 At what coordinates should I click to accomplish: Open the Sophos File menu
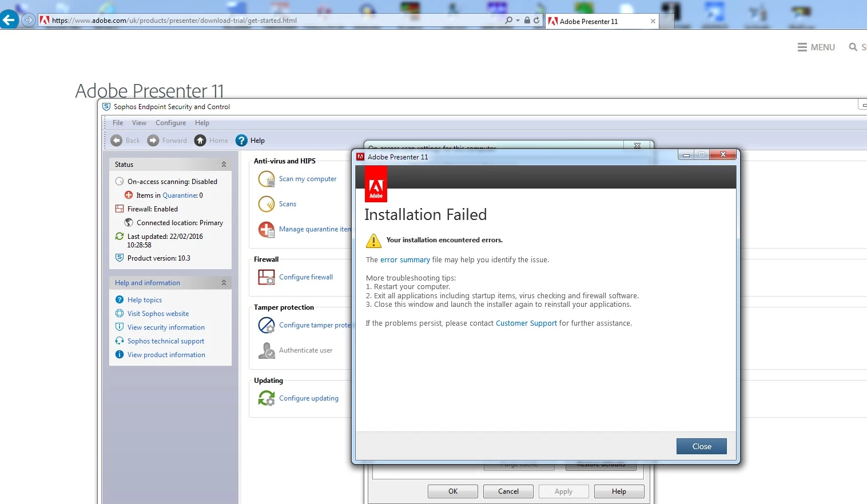click(118, 123)
